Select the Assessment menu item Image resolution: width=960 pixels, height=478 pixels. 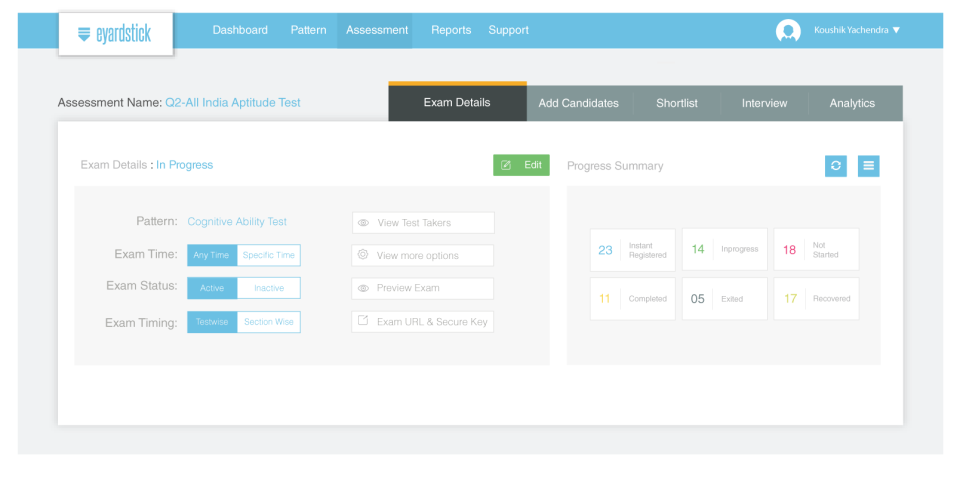click(x=377, y=30)
